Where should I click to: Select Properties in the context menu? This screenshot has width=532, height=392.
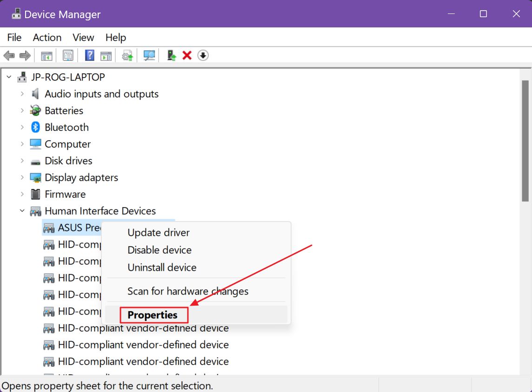click(153, 314)
